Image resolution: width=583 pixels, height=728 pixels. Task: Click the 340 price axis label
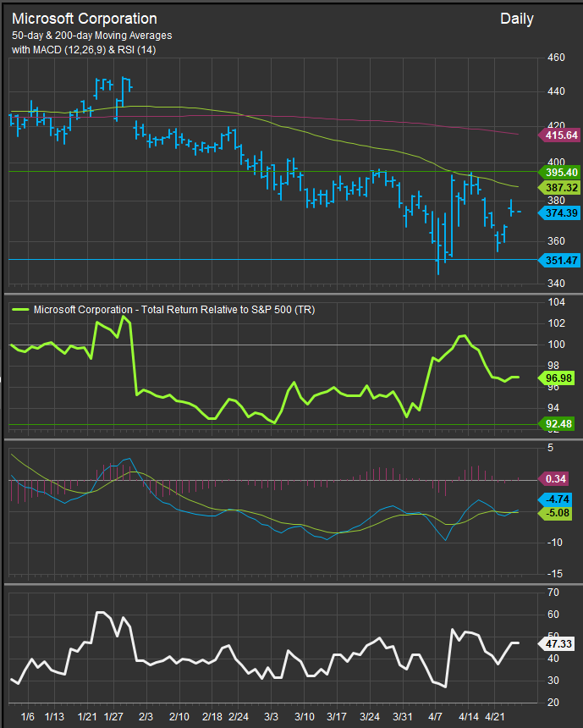[x=556, y=284]
